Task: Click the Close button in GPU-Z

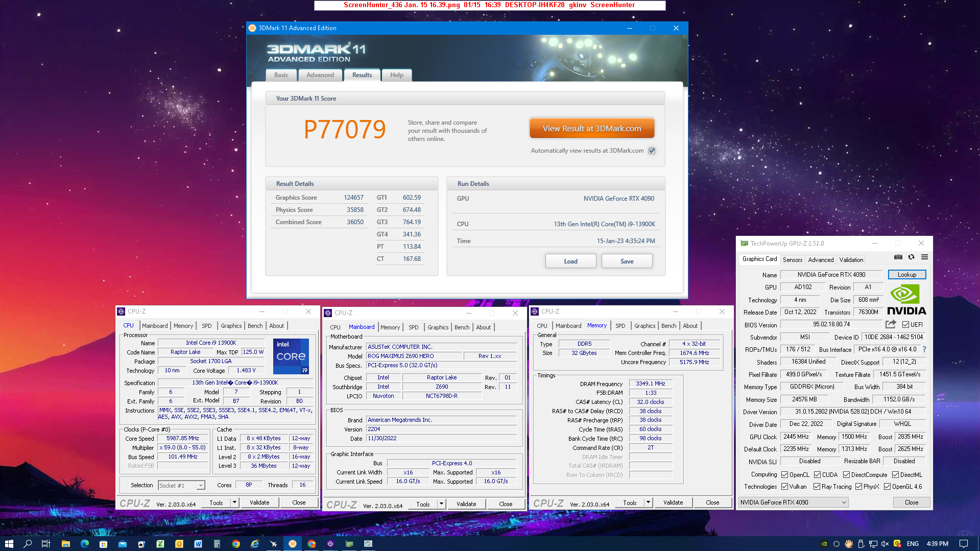Action: click(912, 502)
